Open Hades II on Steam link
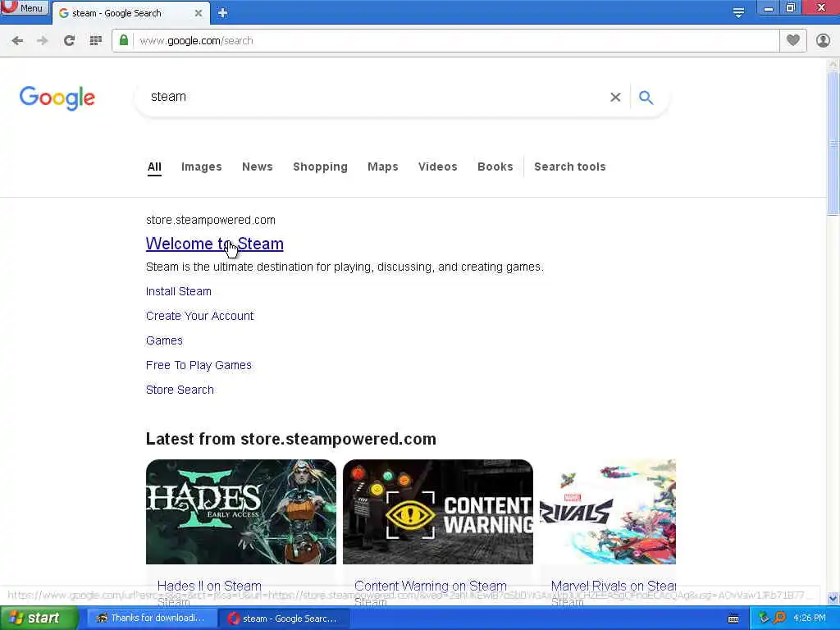 click(209, 586)
